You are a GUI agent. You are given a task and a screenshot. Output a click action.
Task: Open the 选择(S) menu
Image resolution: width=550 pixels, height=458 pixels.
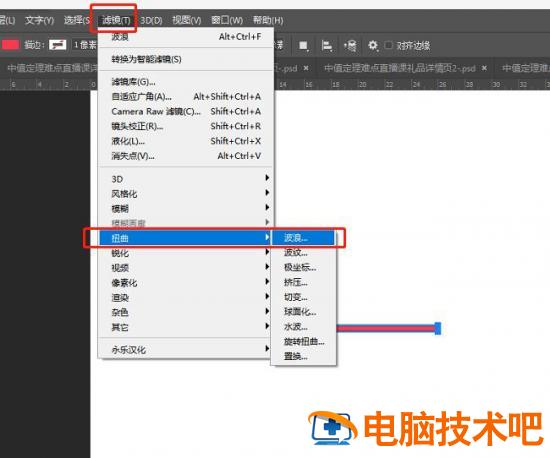pos(77,20)
